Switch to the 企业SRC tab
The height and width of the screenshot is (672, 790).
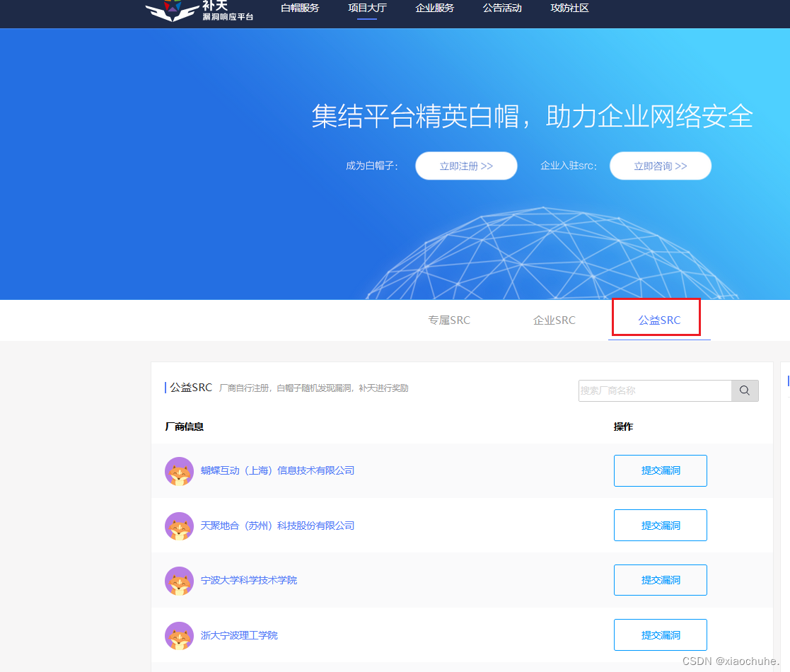click(x=554, y=320)
